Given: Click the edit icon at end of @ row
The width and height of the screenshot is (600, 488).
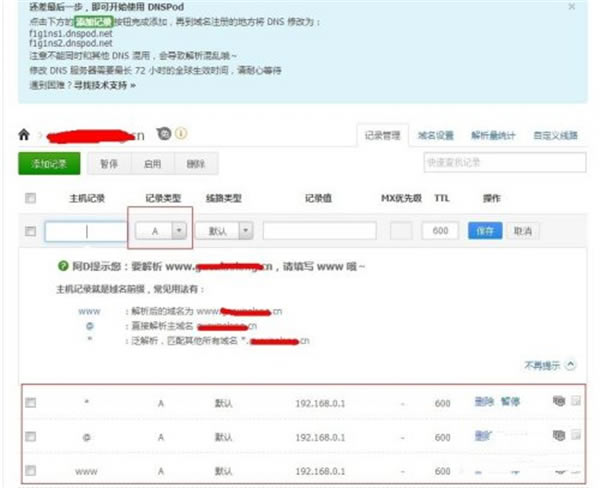Looking at the screenshot, I should point(576,434).
